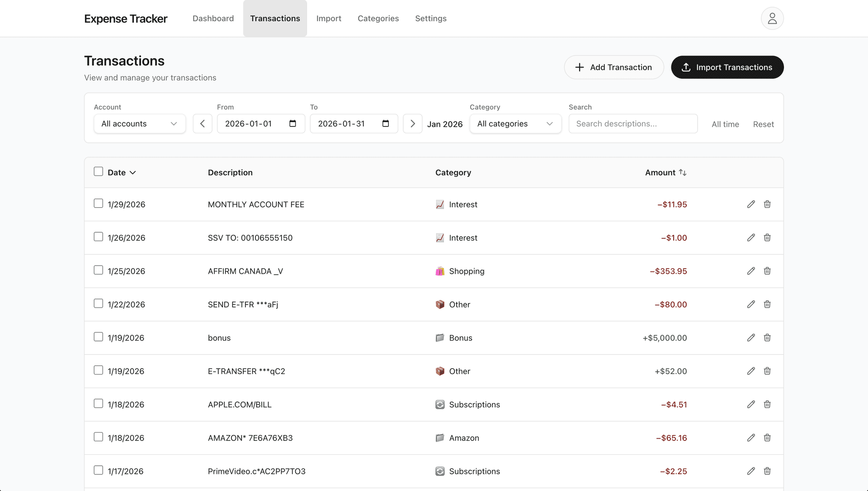Check the checkbox for the 1/22/2026 row

[x=98, y=304]
